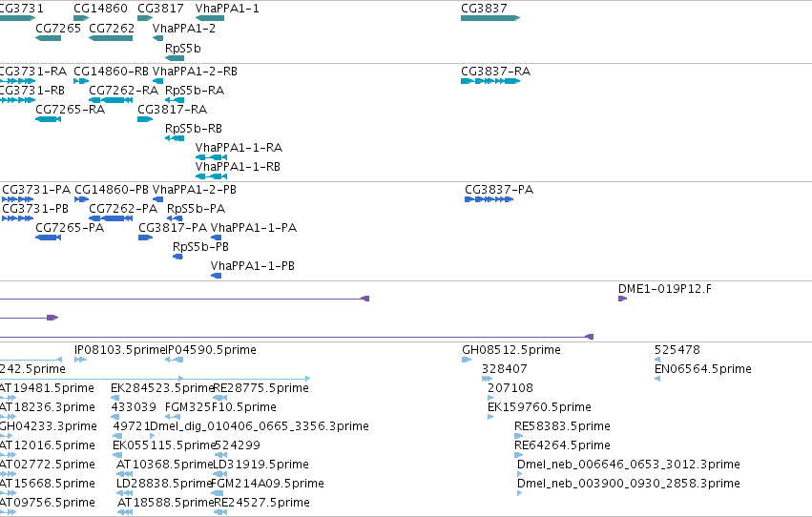
Task: Click the AT09756.5prime EST label
Action: click(x=48, y=503)
